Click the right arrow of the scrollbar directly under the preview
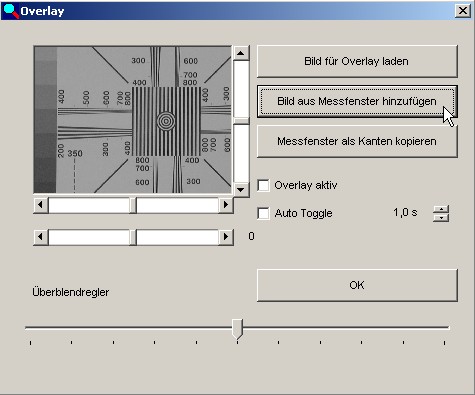The height and width of the screenshot is (395, 475). pyautogui.click(x=226, y=205)
